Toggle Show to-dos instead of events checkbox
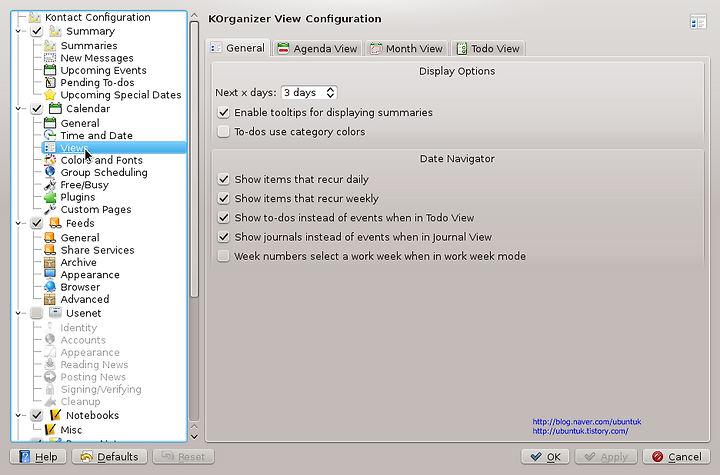720x475 pixels. pos(224,218)
